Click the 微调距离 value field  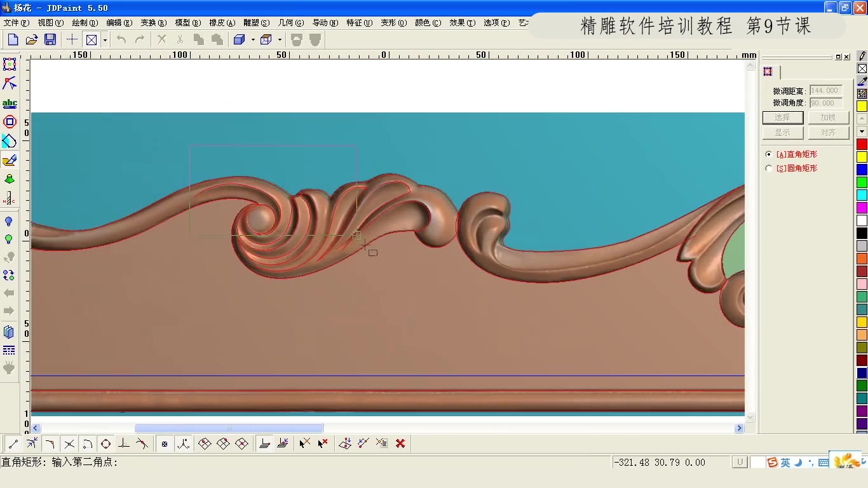click(x=826, y=91)
